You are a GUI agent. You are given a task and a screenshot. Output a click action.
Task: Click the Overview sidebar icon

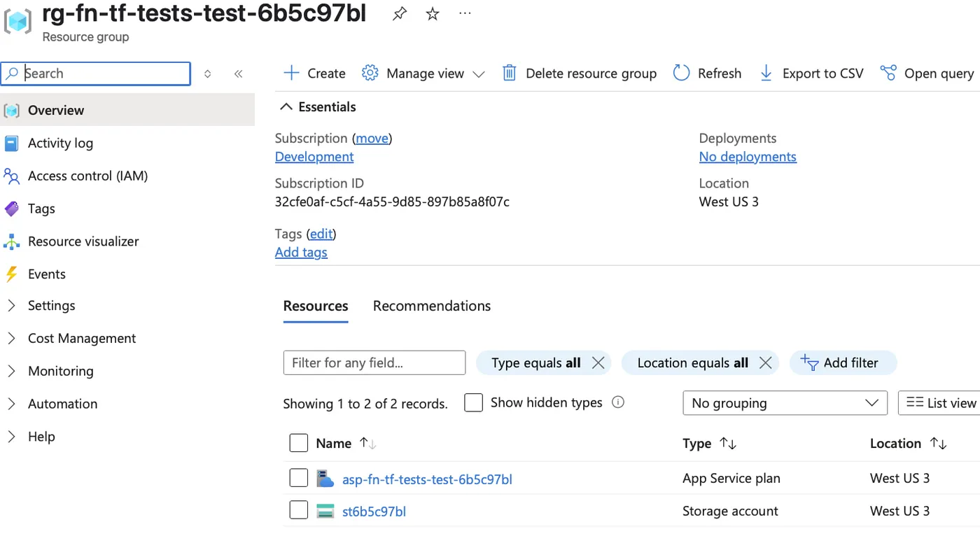click(x=11, y=111)
